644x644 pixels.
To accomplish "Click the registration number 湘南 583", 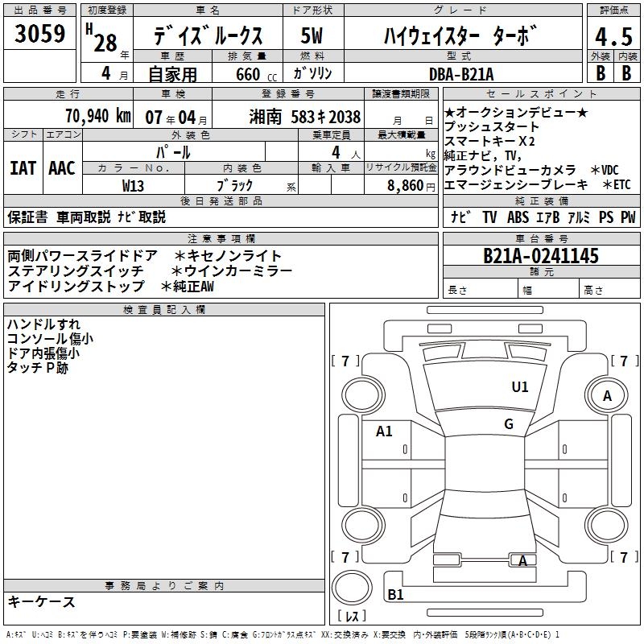I will click(304, 118).
